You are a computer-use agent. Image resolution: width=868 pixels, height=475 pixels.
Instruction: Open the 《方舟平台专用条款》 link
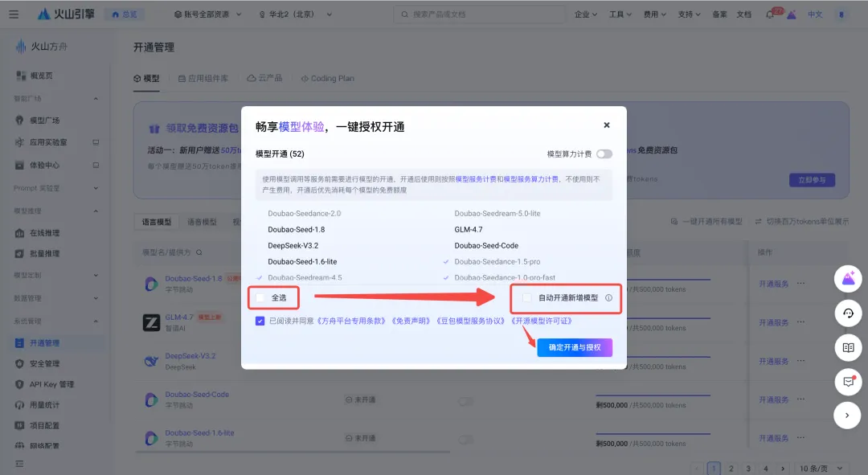(x=351, y=321)
